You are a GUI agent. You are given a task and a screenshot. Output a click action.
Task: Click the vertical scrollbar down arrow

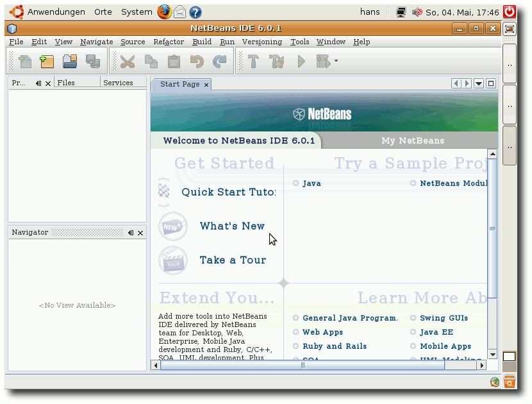pos(493,355)
